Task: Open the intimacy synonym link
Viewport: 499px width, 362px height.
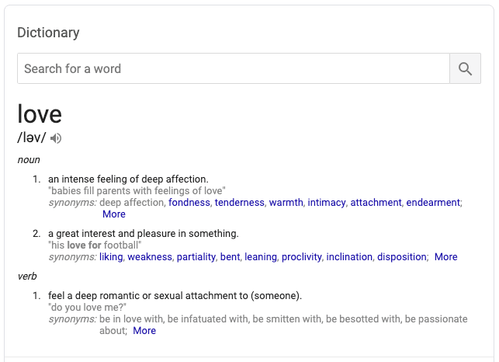Action: pos(327,203)
